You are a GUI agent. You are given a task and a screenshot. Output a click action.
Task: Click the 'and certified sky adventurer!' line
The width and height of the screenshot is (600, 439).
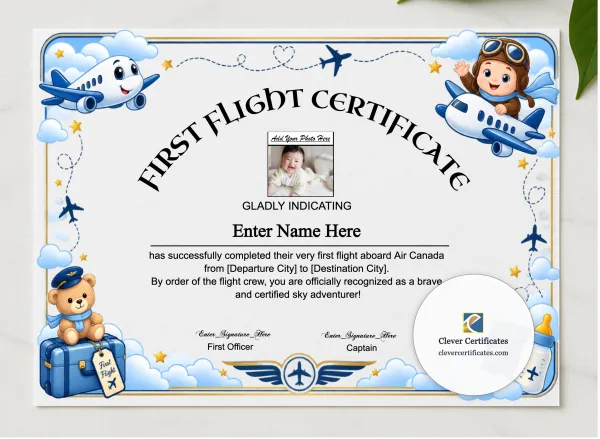tap(298, 295)
